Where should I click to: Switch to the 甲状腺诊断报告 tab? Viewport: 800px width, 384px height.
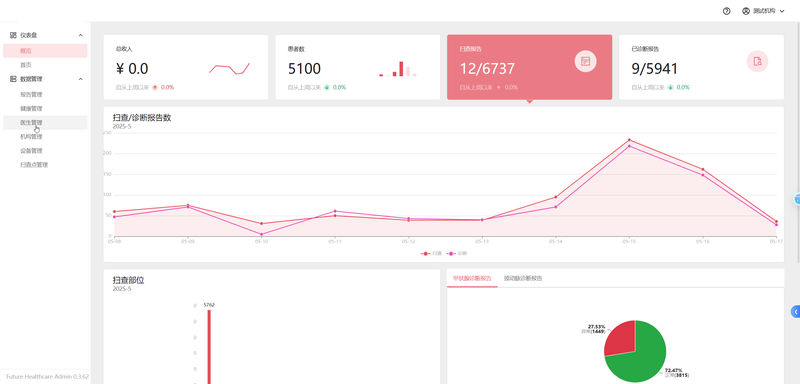[x=472, y=278]
